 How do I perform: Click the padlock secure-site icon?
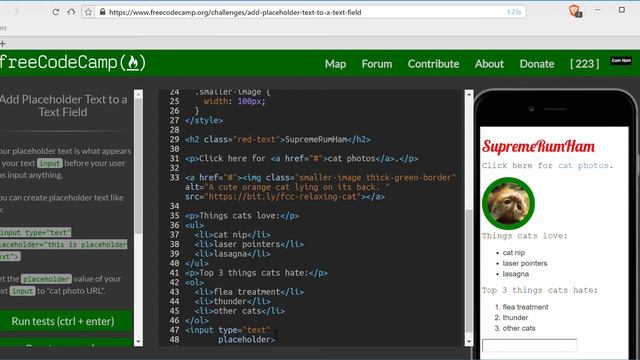tap(102, 12)
